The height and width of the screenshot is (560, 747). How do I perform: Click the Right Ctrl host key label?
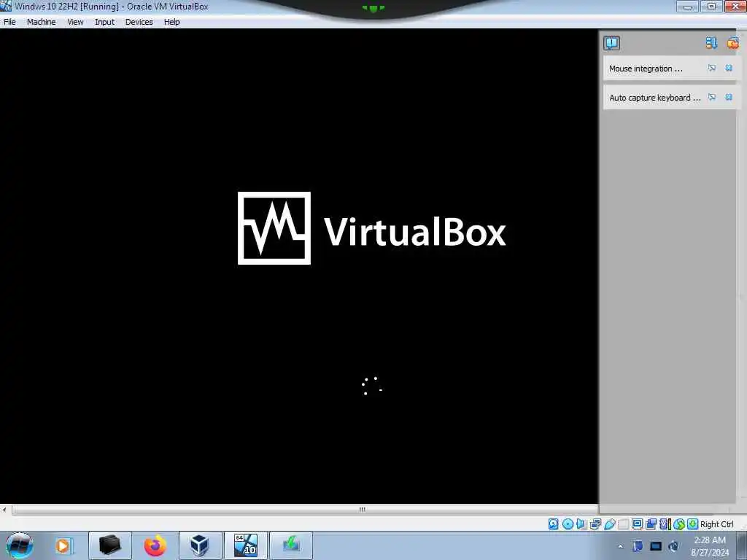(x=716, y=524)
